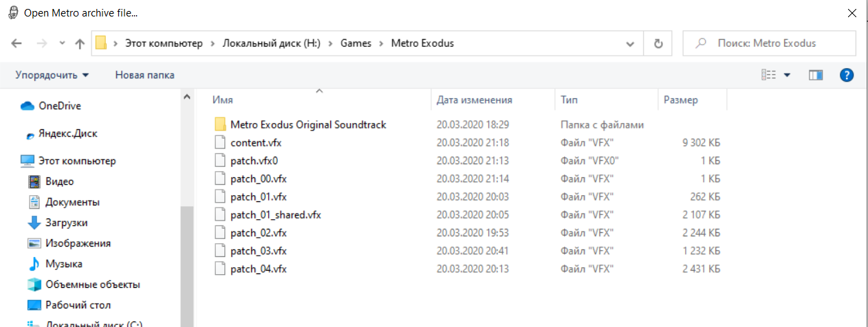Screen dimensions: 868x327
Task: Change the view layout icon
Action: tap(768, 75)
